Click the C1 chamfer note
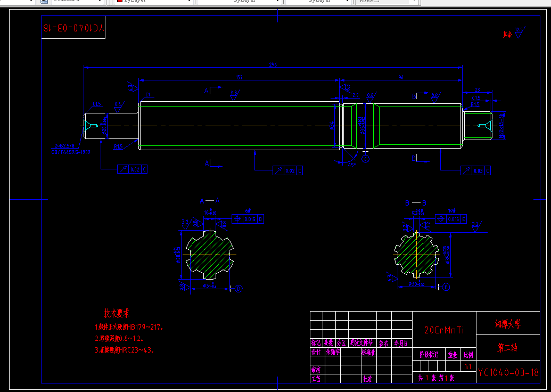Image resolution: width=551 pixels, height=392 pixels. pos(148,95)
